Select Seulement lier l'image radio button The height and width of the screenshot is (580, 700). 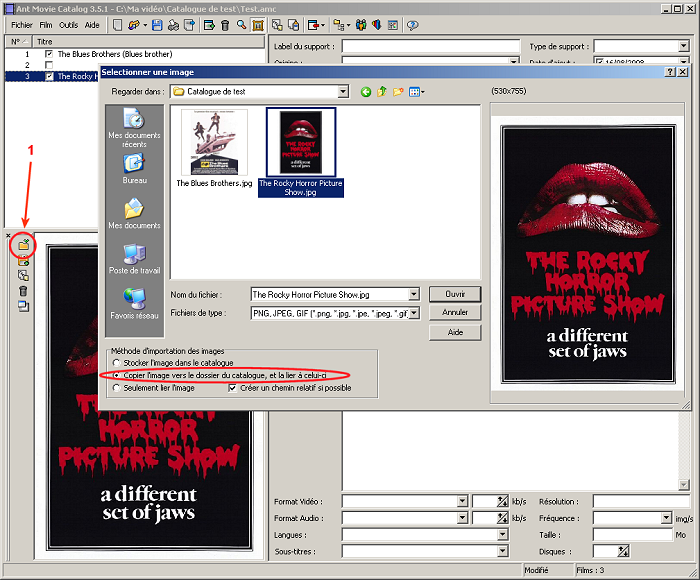tap(117, 388)
